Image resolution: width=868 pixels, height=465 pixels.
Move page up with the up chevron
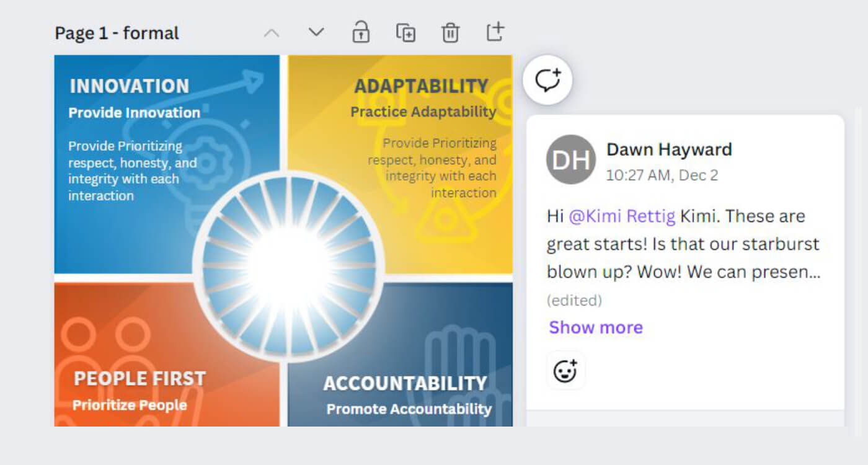pos(272,33)
